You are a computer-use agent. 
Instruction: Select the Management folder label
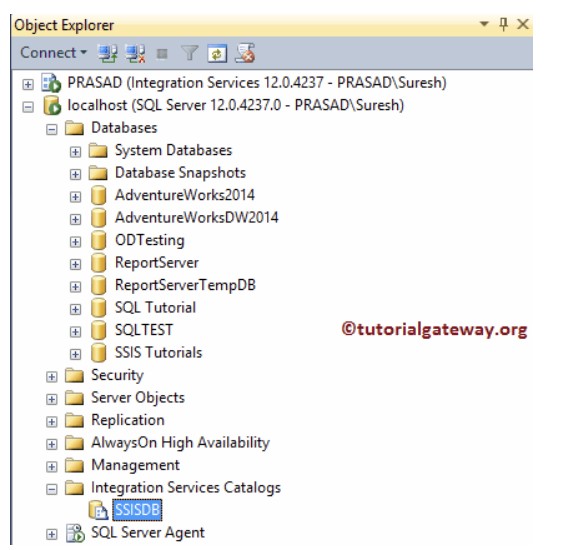(x=135, y=465)
